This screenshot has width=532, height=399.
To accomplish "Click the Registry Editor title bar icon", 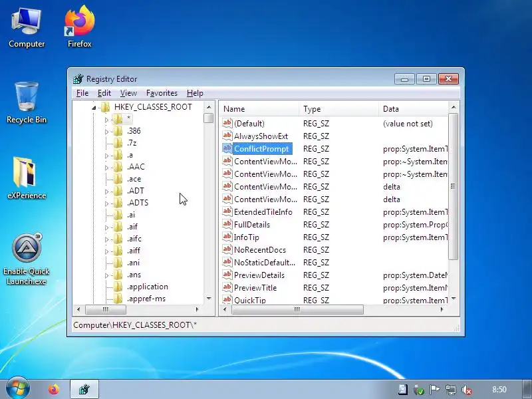I will pyautogui.click(x=78, y=78).
